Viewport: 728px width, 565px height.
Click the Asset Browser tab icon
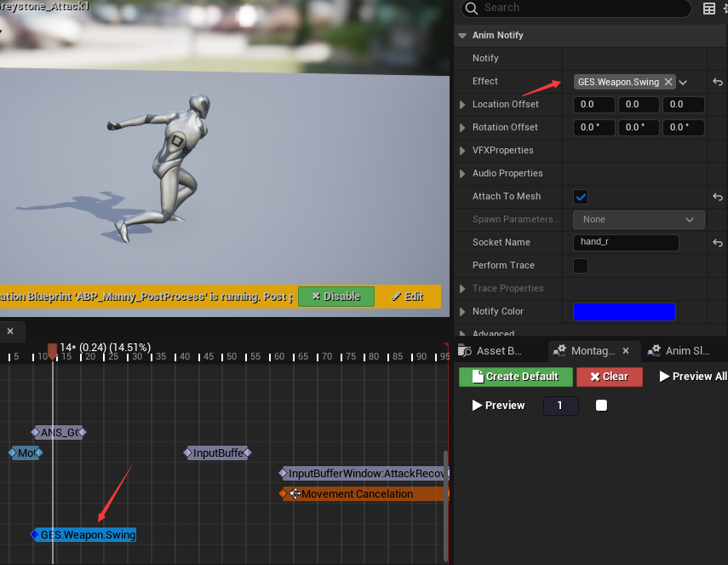(x=465, y=351)
